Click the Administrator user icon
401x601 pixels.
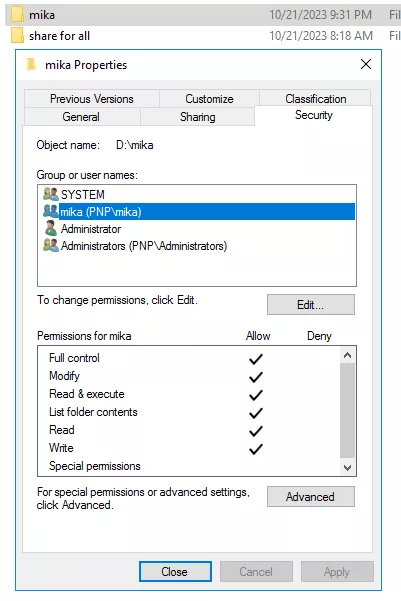[x=51, y=228]
